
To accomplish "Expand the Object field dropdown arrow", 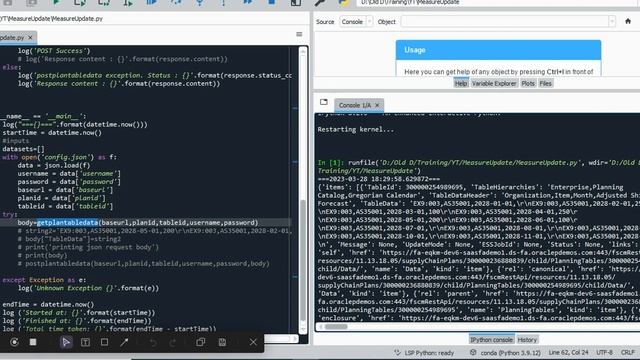I will point(611,22).
